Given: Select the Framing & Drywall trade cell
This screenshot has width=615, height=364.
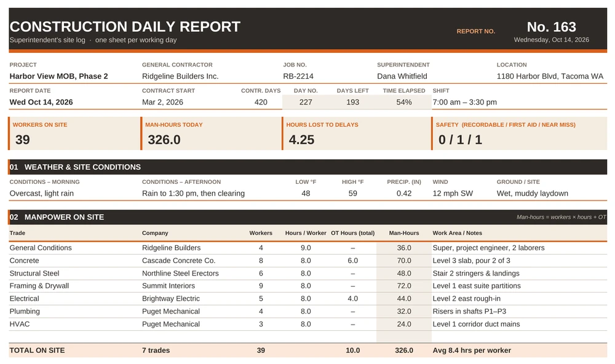Looking at the screenshot, I should (39, 286).
